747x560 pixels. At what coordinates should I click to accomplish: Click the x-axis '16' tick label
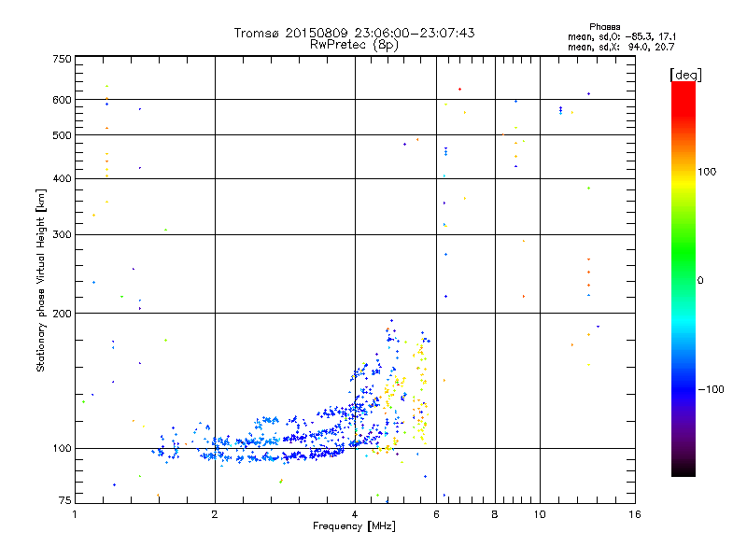pyautogui.click(x=635, y=514)
